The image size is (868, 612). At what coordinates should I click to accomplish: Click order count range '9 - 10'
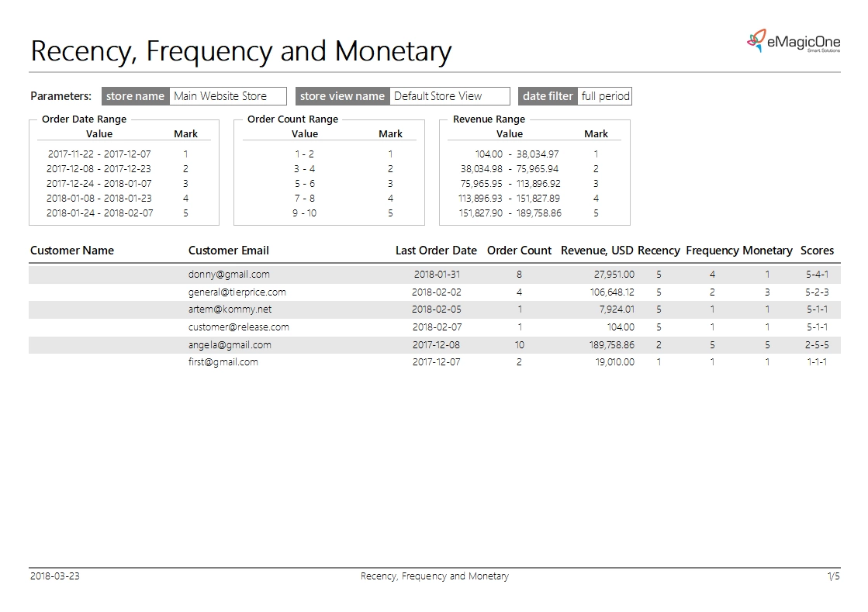(305, 213)
